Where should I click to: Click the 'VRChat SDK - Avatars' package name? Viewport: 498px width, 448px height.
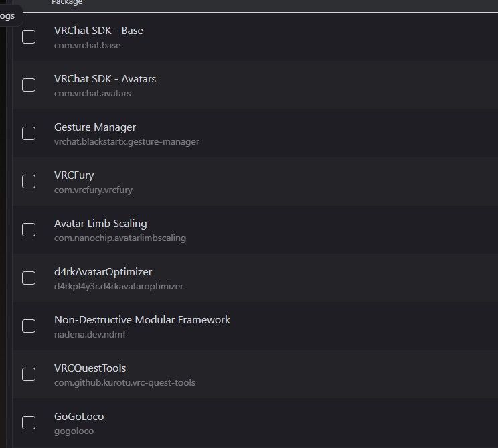[105, 79]
